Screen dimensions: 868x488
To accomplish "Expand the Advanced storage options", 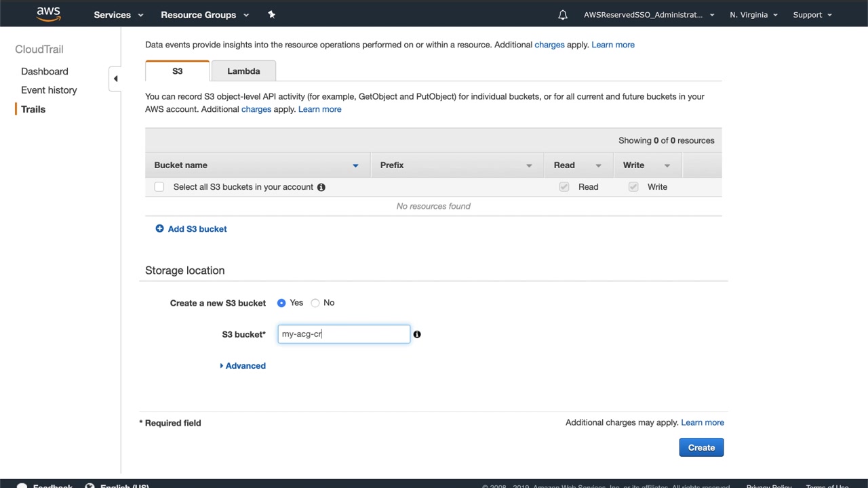I will coord(243,366).
